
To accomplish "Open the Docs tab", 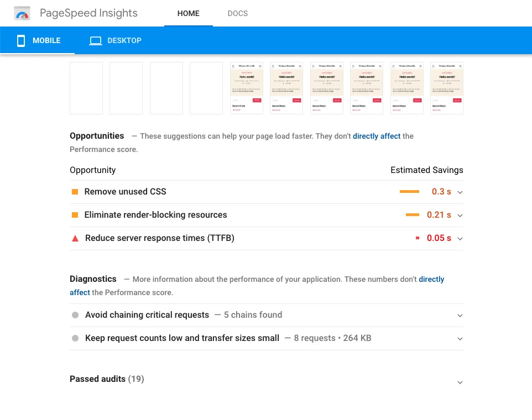I will point(238,13).
